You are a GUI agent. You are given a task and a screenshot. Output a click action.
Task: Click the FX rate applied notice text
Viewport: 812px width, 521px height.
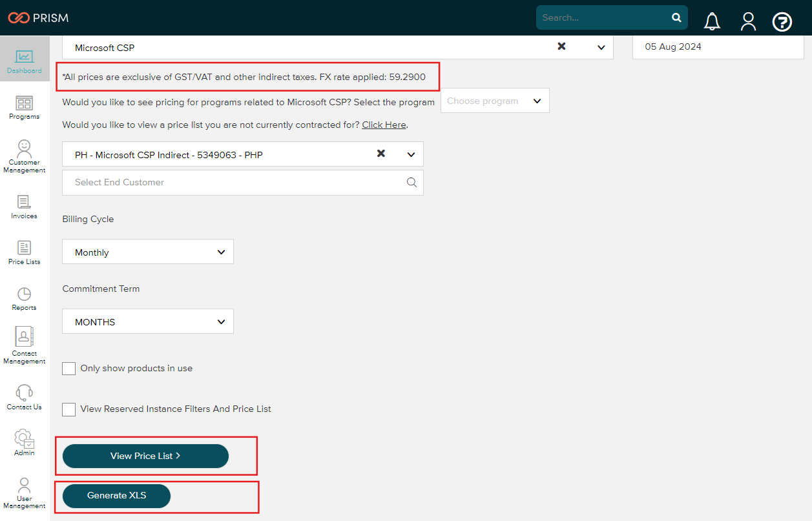tap(244, 77)
